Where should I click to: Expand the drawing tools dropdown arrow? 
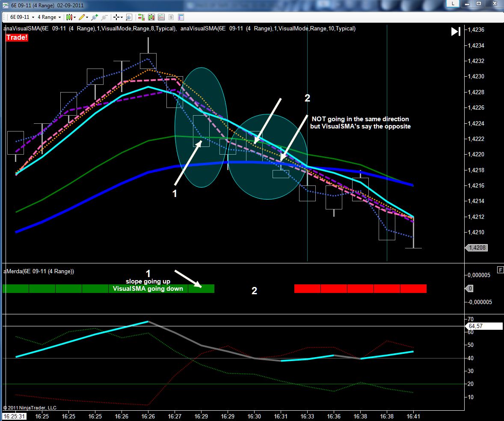pos(87,18)
